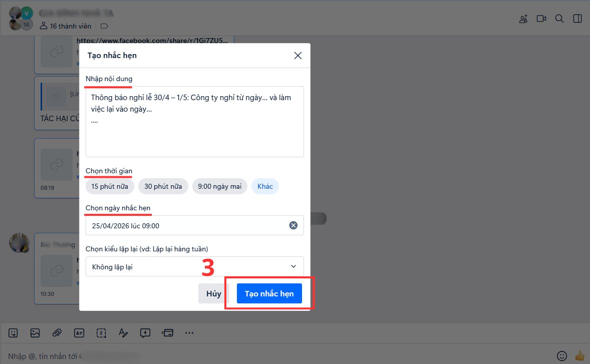Click the send contact card icon
Viewport: 590px width, 364px height.
pyautogui.click(x=79, y=332)
